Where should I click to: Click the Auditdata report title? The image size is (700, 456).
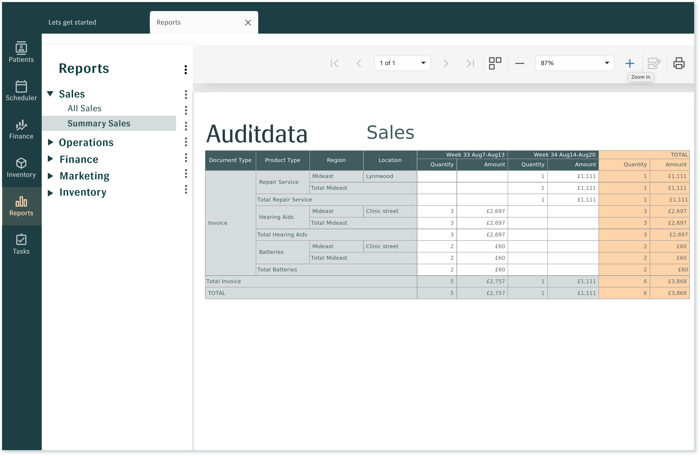[x=257, y=134]
